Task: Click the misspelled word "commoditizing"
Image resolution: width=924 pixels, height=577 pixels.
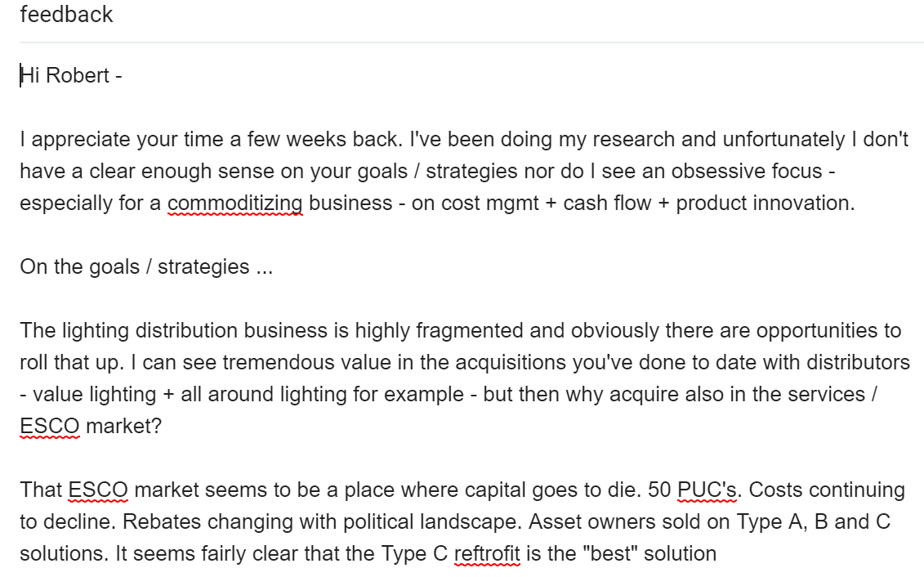Action: 235,203
